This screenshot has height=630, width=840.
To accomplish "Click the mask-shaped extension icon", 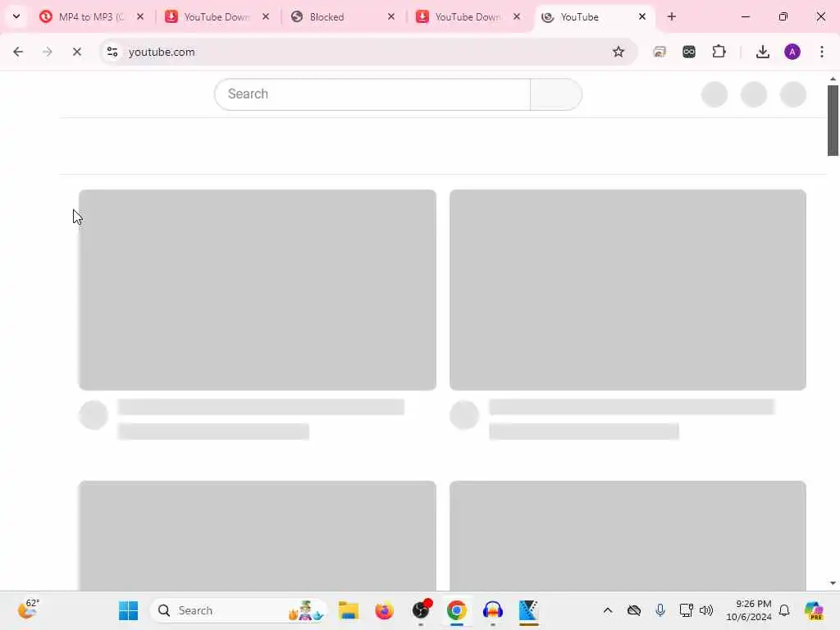I will [x=689, y=52].
